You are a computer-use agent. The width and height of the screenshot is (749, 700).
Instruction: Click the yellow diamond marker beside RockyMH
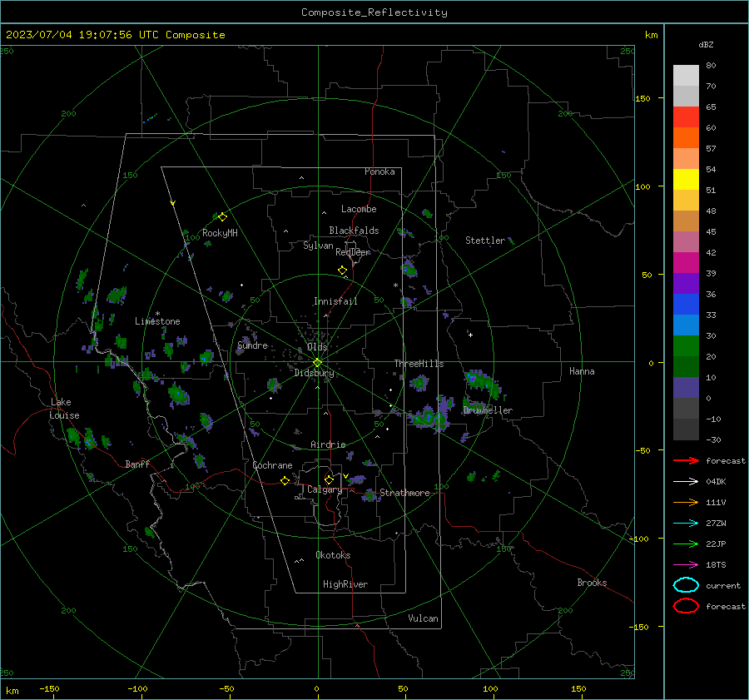(222, 217)
